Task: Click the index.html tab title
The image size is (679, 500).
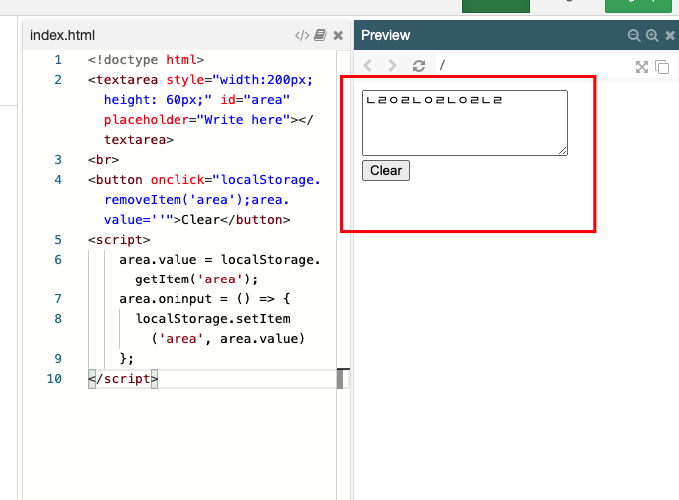Action: pos(62,35)
